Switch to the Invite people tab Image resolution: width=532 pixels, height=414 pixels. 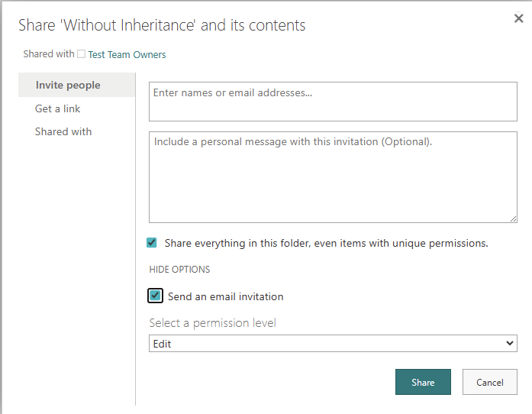point(68,86)
